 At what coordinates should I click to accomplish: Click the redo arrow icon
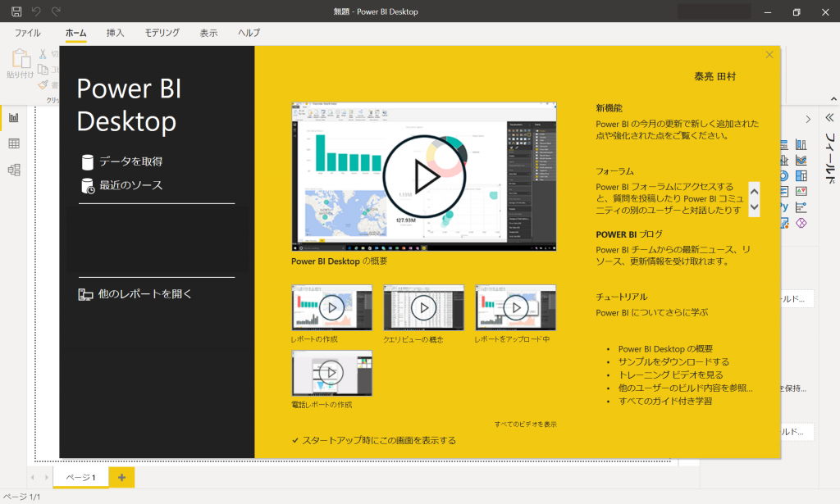tap(56, 11)
